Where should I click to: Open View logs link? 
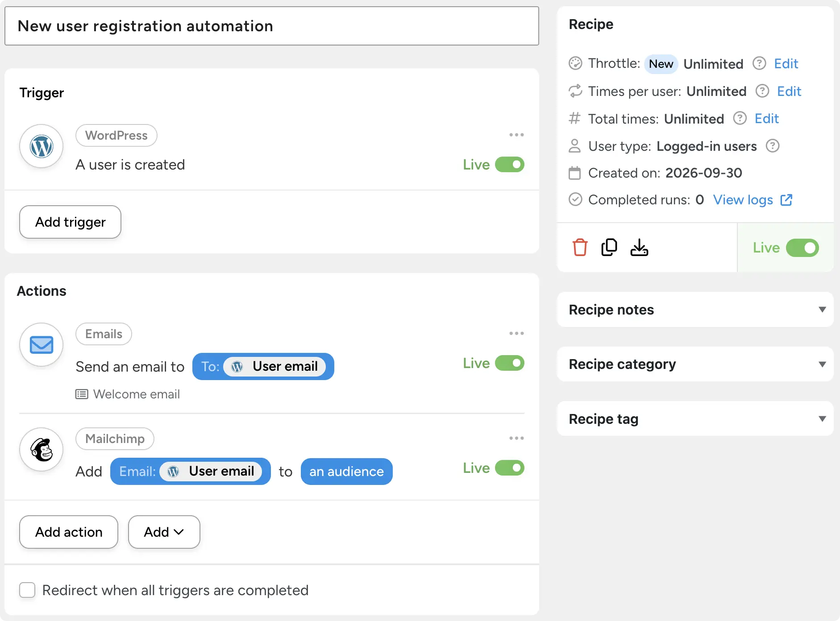[x=743, y=200]
